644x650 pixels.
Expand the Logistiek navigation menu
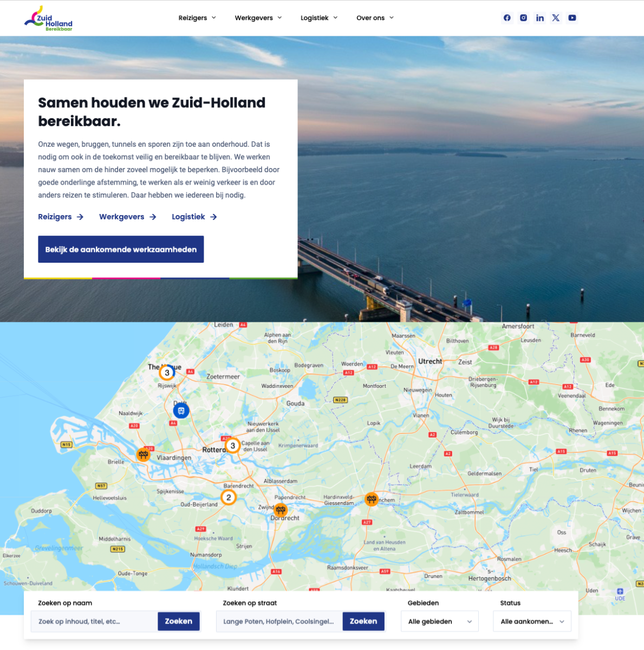319,18
